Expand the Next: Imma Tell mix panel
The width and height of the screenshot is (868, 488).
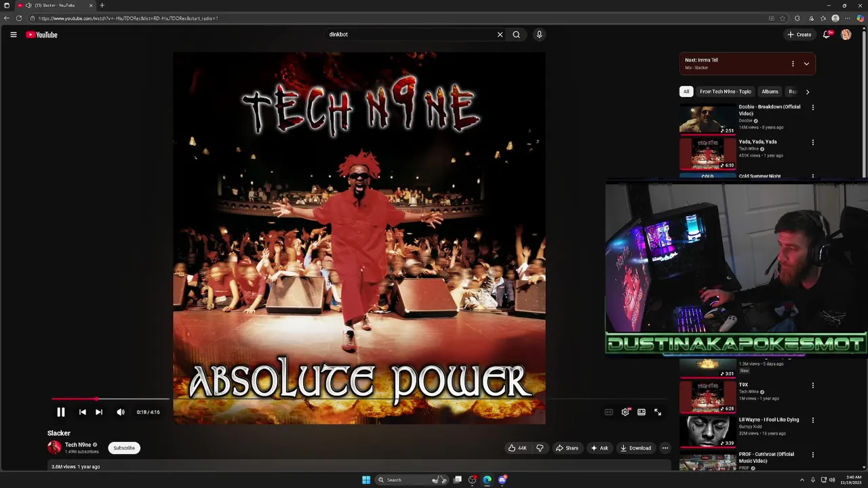tap(806, 64)
